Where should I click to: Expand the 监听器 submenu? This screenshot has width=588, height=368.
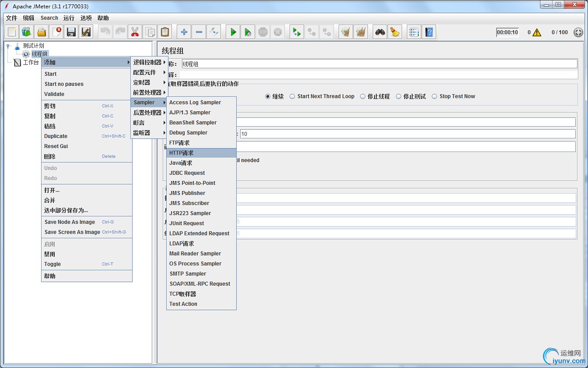[149, 133]
